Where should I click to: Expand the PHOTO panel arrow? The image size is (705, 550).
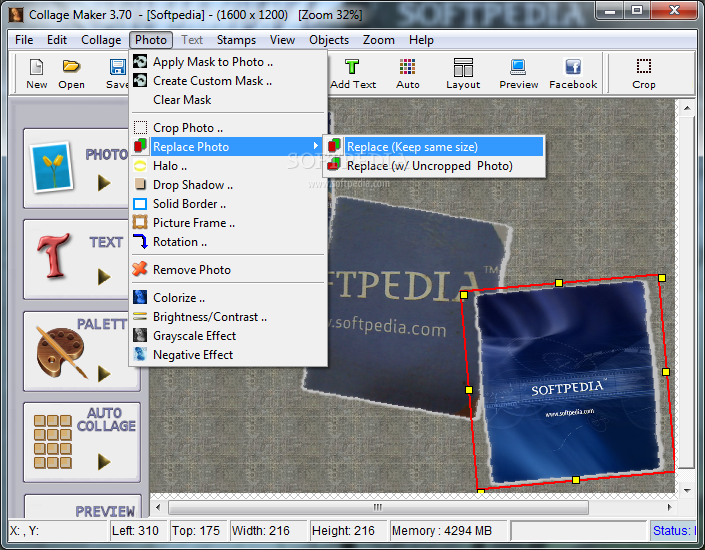coord(104,183)
